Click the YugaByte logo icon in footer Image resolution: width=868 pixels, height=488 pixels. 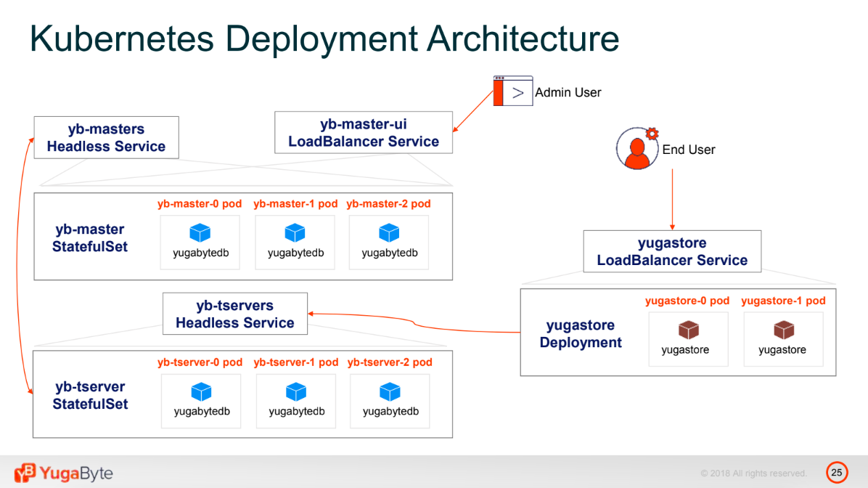coord(25,473)
